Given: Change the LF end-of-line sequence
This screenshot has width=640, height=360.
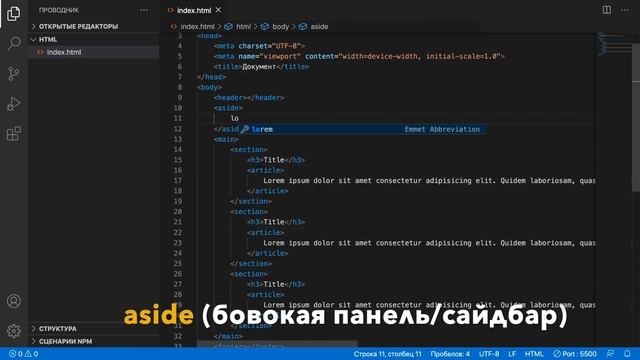Looking at the screenshot, I should tap(512, 354).
